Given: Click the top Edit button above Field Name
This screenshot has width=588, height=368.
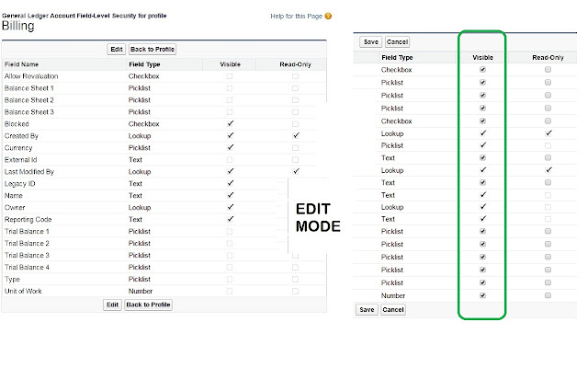Looking at the screenshot, I should (x=117, y=49).
